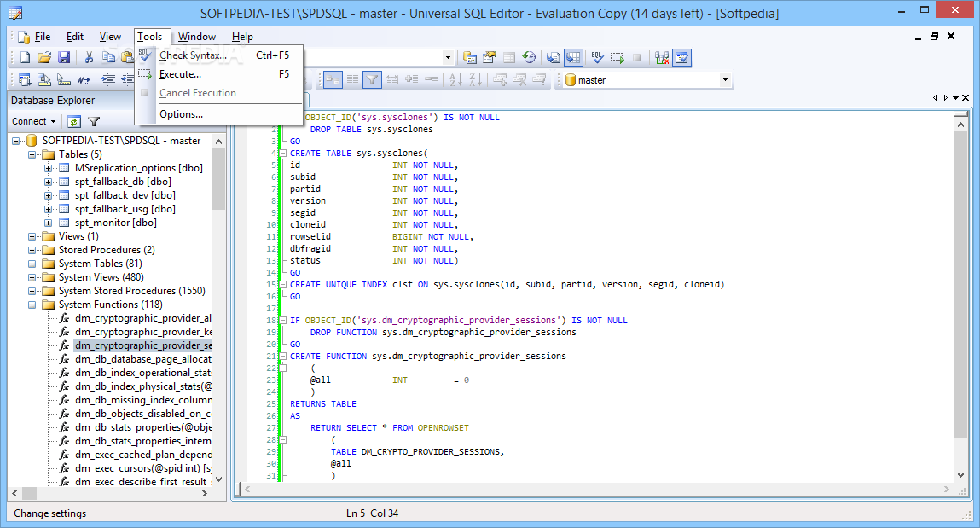Click the word wrap W icon
The height and width of the screenshot is (528, 980).
pyautogui.click(x=83, y=80)
